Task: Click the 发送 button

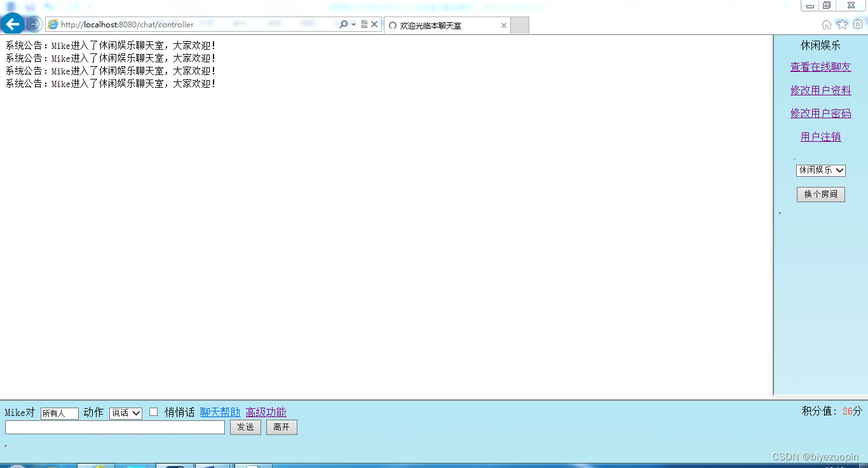Action: [245, 427]
